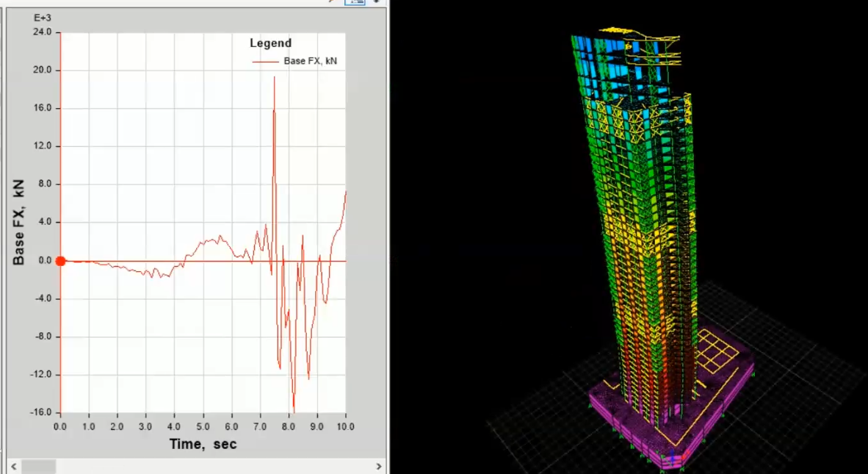The image size is (868, 474).
Task: Click the 'Time, sec' axis title
Action: coord(203,444)
